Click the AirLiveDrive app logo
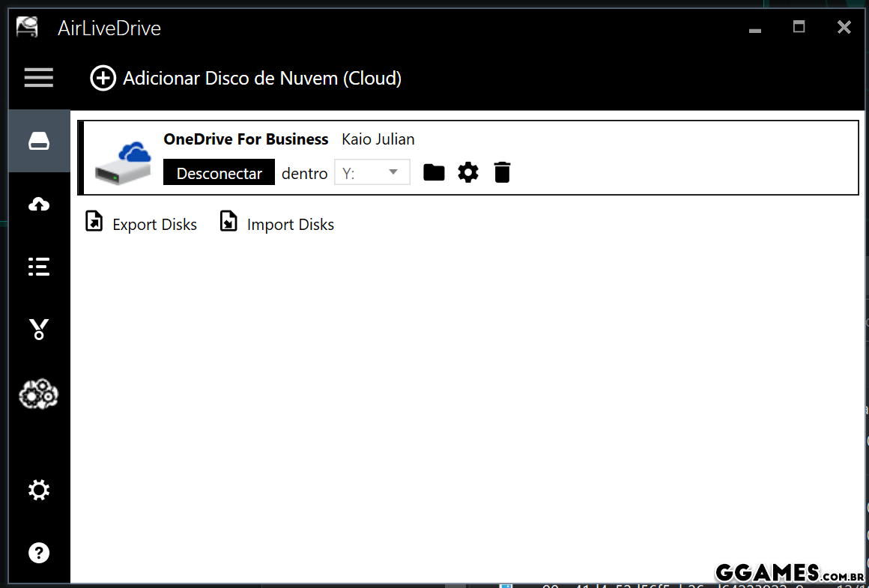 (x=27, y=28)
